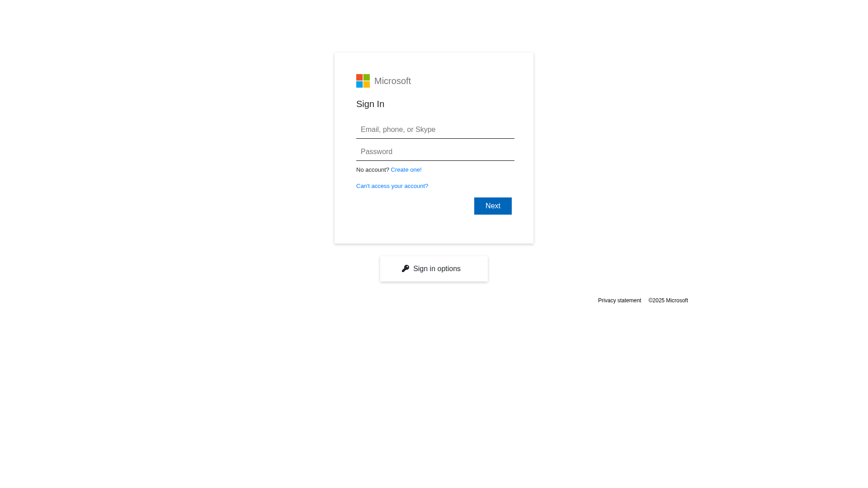This screenshot has width=868, height=488.
Task: Open the Sign in options button
Action: pos(434,269)
